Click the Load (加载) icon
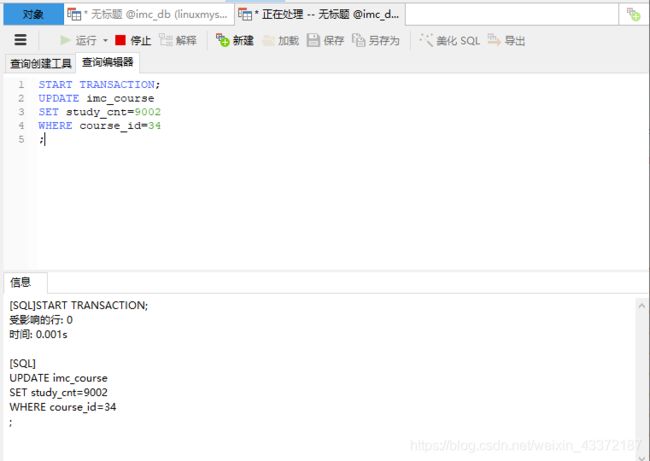The image size is (650, 461). tap(268, 40)
